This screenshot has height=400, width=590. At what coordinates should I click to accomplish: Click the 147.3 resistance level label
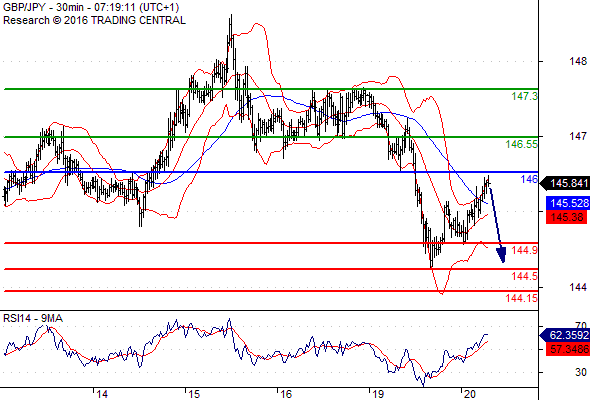[525, 96]
